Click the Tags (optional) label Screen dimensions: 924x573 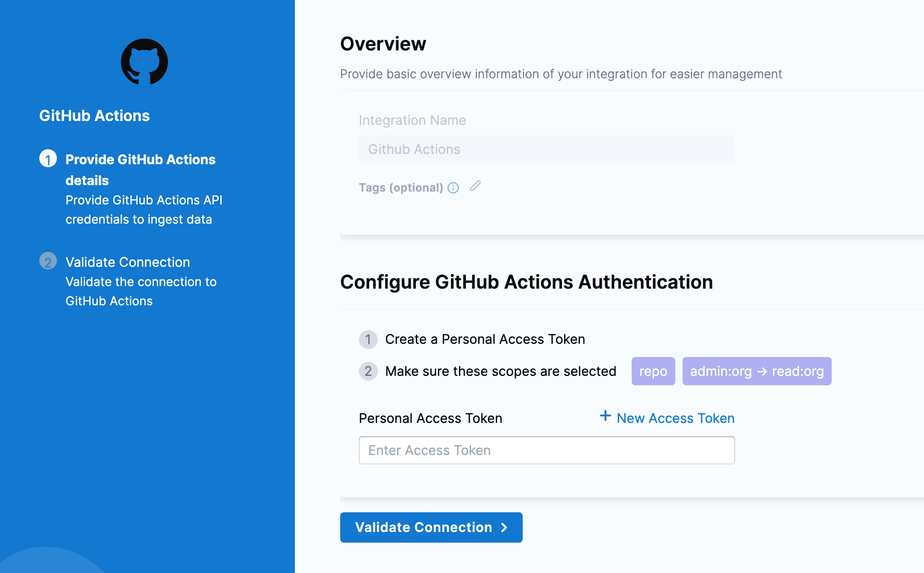pyautogui.click(x=400, y=188)
